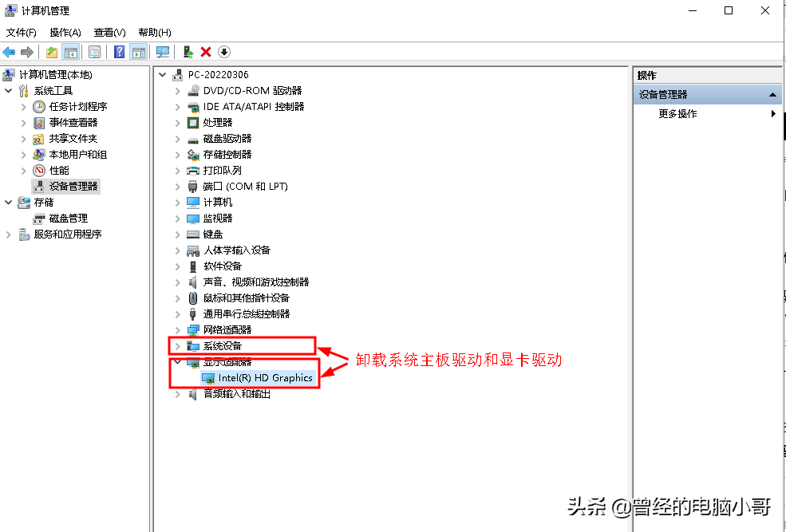Click the up one level folder icon
786x532 pixels.
(51, 52)
